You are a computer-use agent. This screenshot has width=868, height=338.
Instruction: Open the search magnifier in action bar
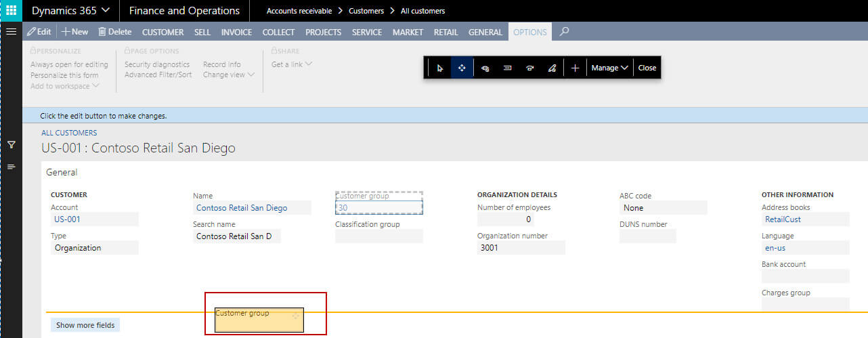564,31
